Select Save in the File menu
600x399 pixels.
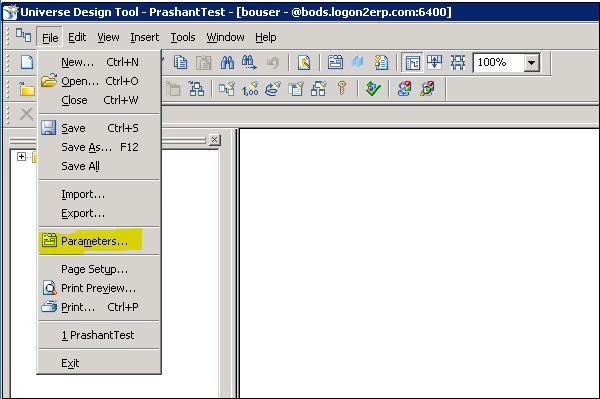point(99,128)
